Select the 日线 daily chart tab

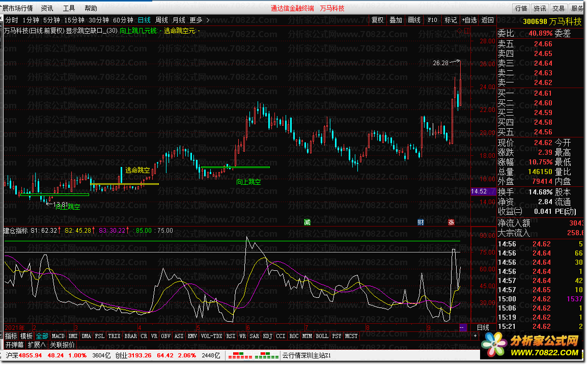tap(144, 20)
